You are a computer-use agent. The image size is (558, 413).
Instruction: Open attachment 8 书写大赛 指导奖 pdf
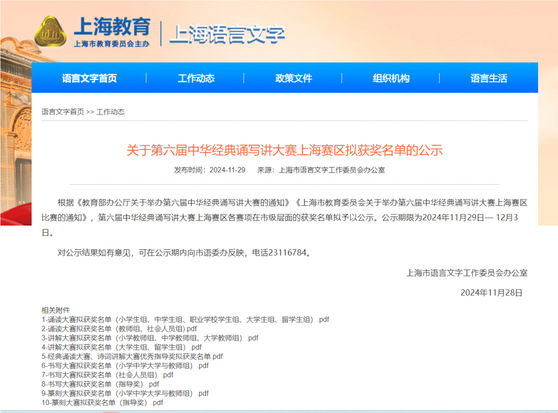[100, 384]
